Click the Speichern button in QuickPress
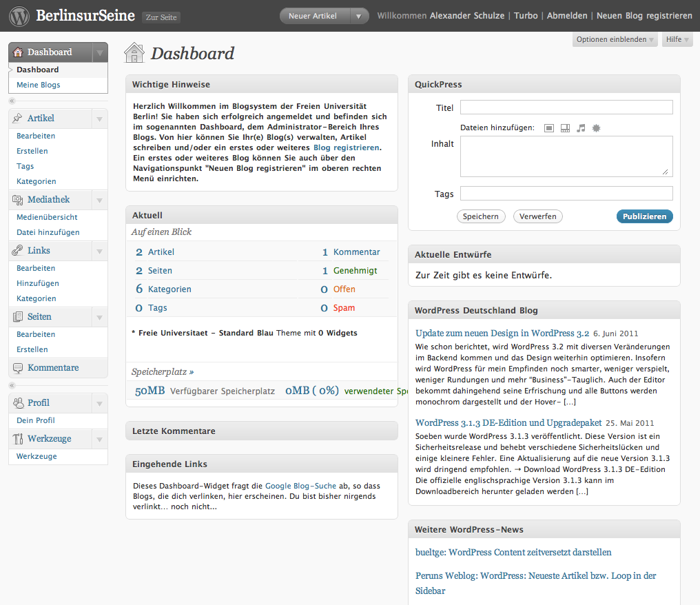This screenshot has height=605, width=700. [480, 216]
